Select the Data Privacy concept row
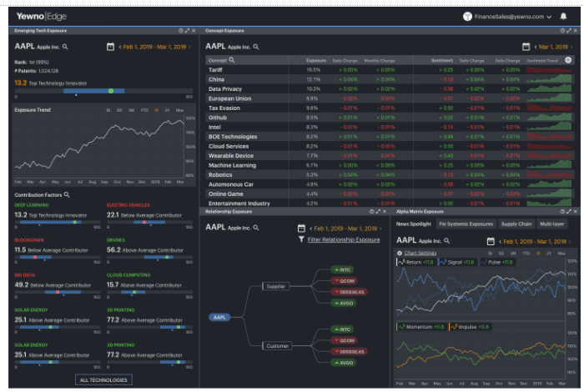Image resolution: width=584 pixels, height=392 pixels. click(x=390, y=89)
